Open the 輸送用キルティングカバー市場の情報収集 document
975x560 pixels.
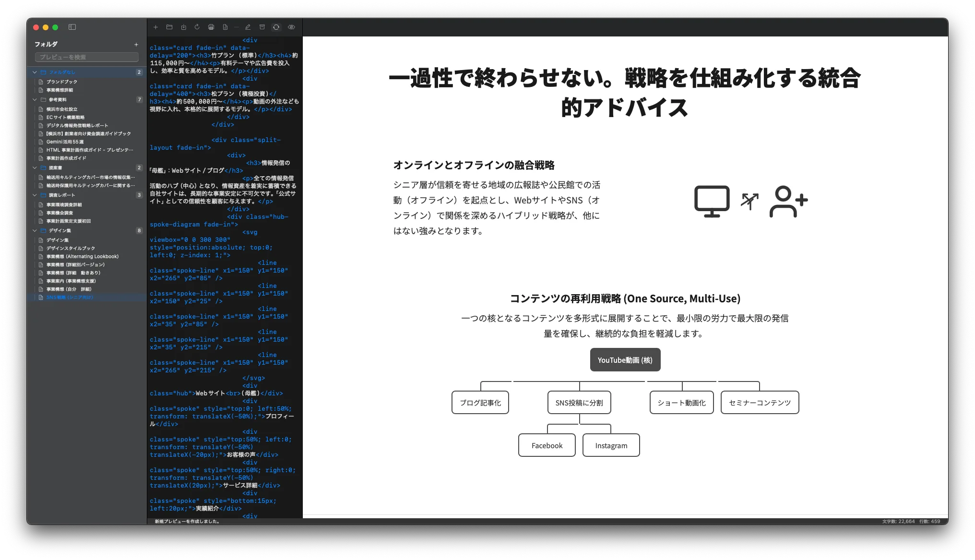pos(87,178)
